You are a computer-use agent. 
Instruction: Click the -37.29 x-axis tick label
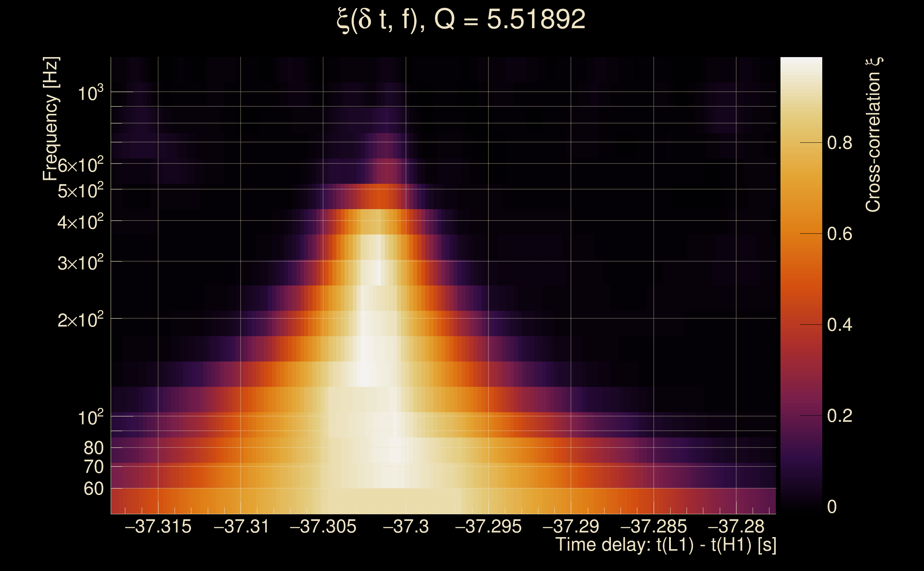[571, 527]
